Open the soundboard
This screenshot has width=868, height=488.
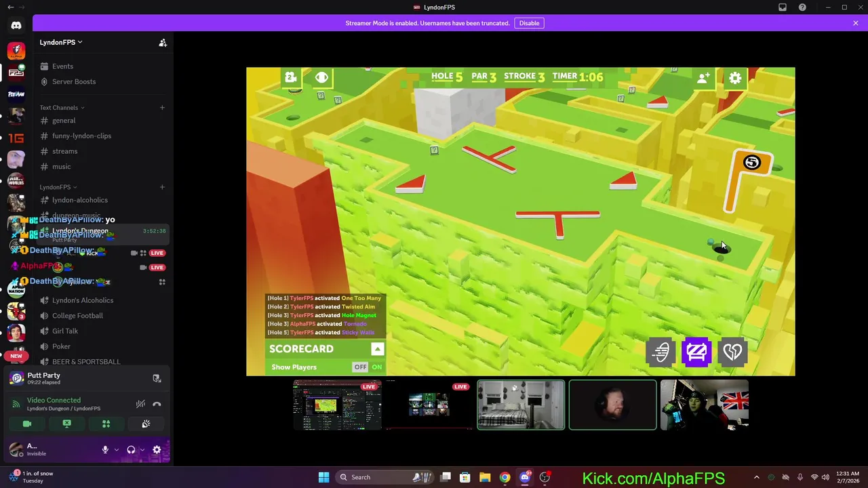[146, 424]
